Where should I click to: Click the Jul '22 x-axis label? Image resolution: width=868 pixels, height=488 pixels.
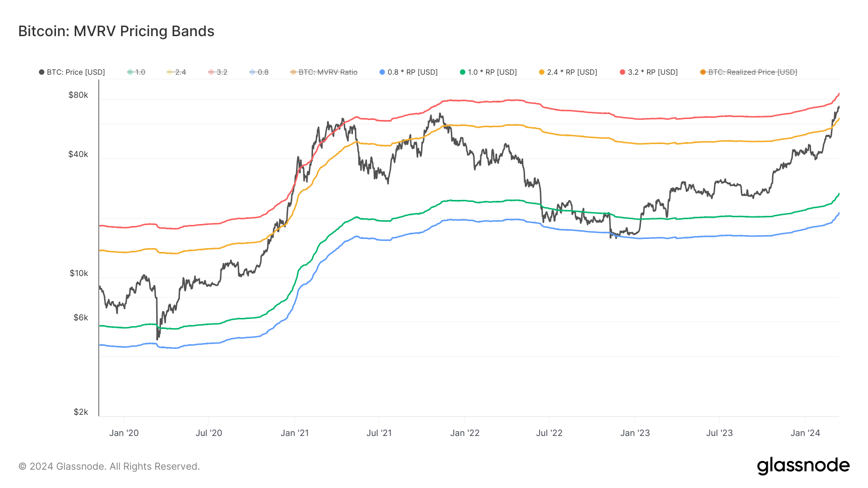pyautogui.click(x=549, y=433)
